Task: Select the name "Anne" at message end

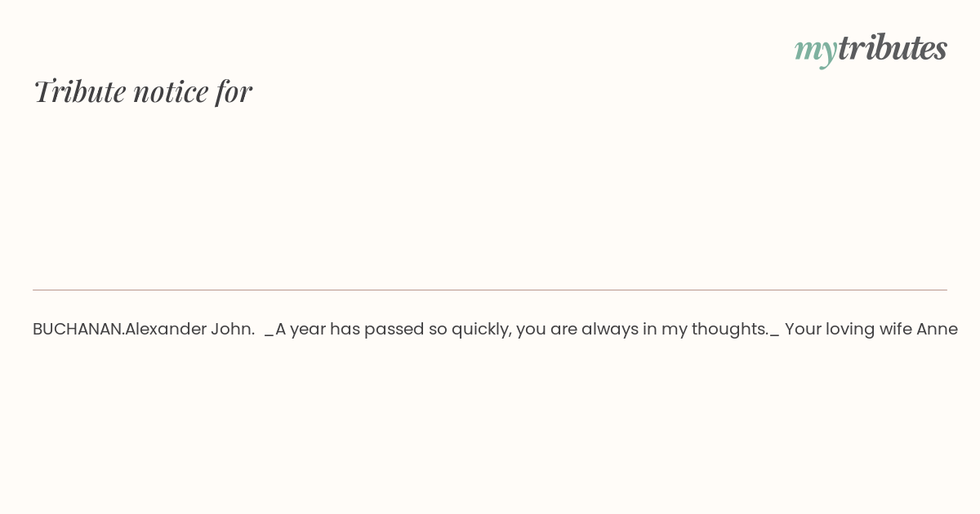Action: pos(937,329)
